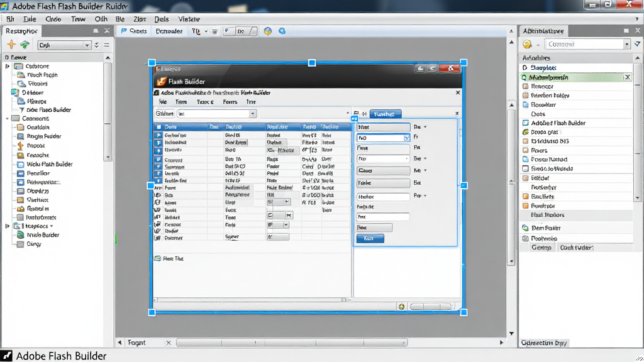644x362 pixels.
Task: Click the blue 'Kus' button in the form
Action: pos(370,238)
